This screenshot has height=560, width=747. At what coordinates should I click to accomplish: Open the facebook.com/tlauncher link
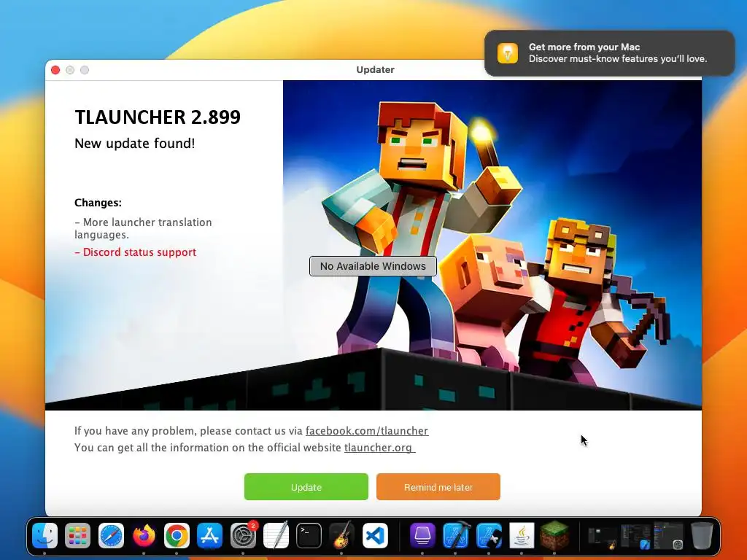pos(367,431)
